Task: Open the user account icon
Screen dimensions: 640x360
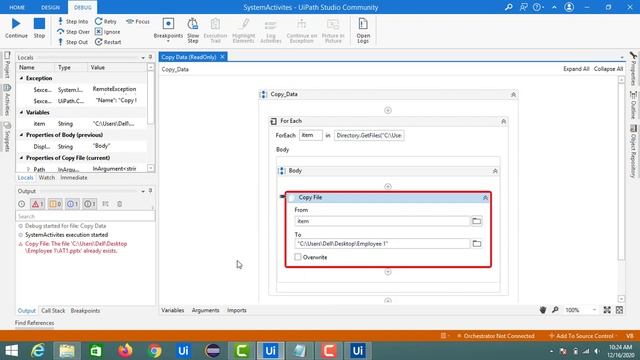Action: (x=569, y=7)
